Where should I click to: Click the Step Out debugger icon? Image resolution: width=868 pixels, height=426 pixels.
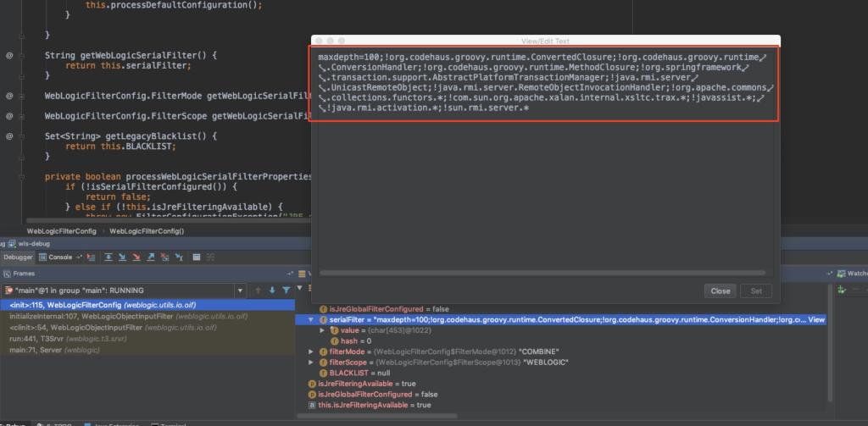(x=151, y=257)
